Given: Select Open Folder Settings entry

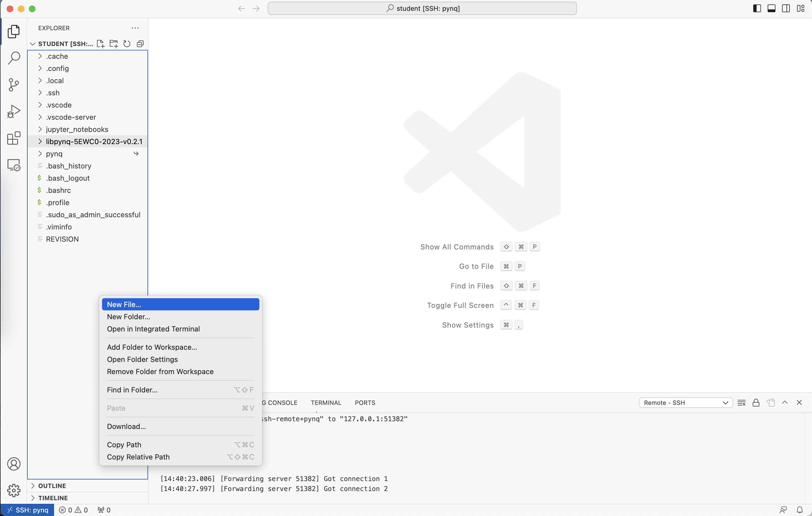Looking at the screenshot, I should (180, 359).
